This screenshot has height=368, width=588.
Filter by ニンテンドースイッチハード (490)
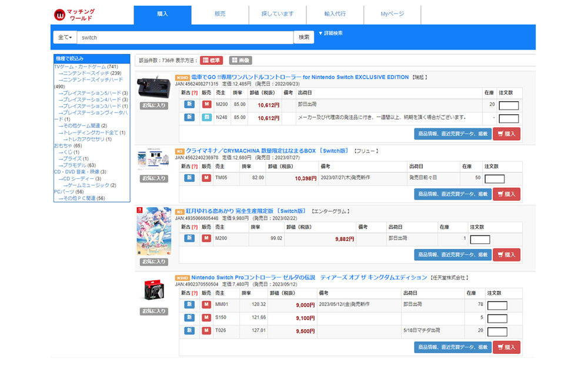(x=89, y=83)
